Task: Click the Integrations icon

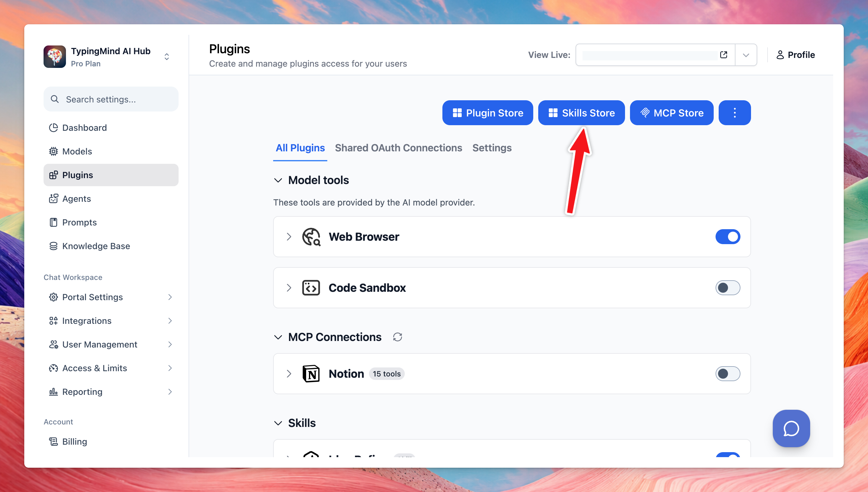Action: tap(53, 321)
